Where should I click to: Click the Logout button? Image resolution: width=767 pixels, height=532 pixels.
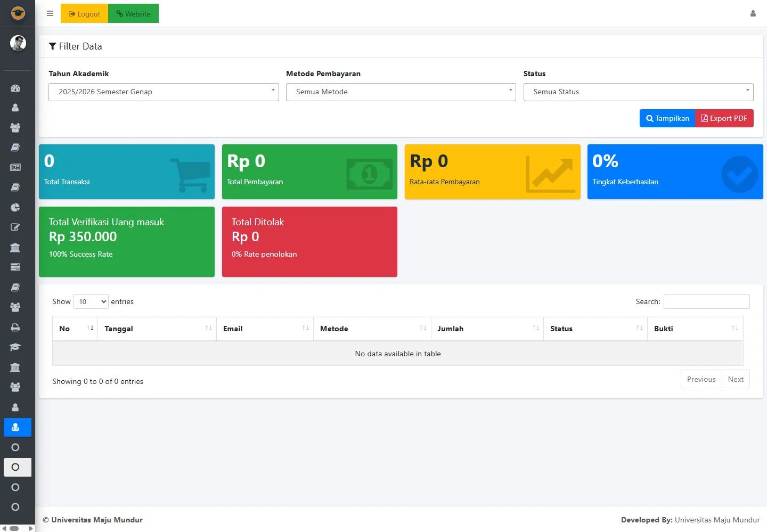pyautogui.click(x=84, y=14)
